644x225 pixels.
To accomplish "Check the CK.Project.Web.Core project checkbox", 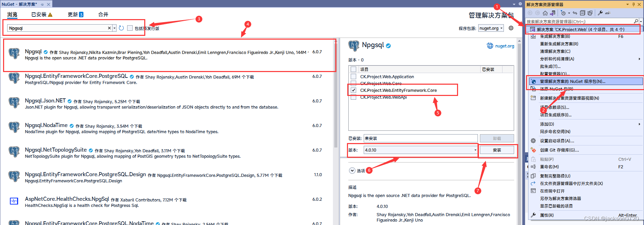I will 353,83.
